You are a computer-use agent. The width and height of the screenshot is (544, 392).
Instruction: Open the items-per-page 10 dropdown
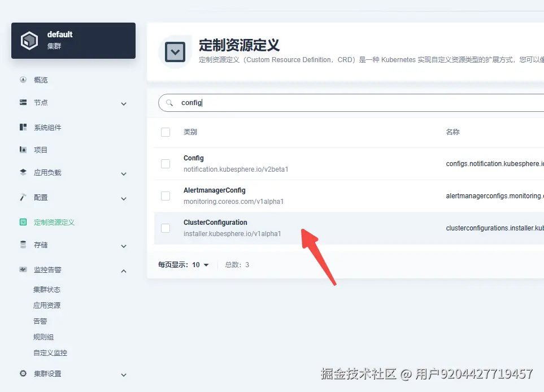pyautogui.click(x=201, y=265)
